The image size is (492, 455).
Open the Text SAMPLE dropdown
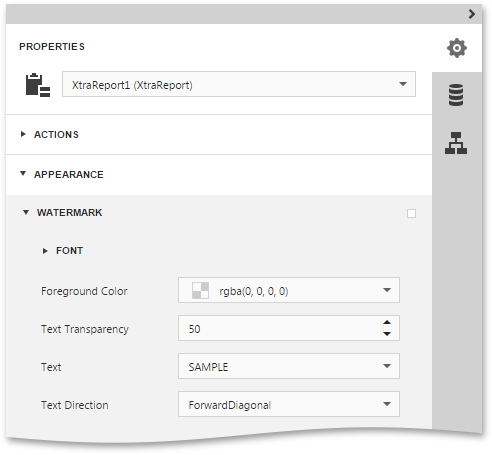289,366
